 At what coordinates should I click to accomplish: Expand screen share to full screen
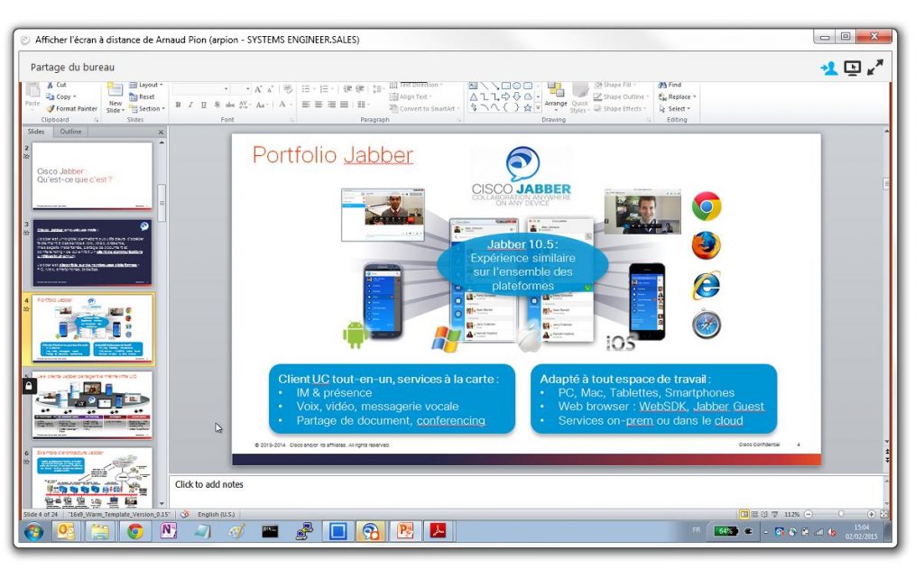click(874, 68)
